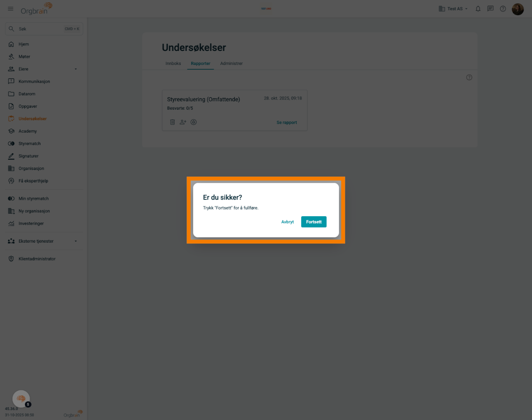Select the Rapporter tab
Viewport: 532px width, 420px height.
pyautogui.click(x=201, y=63)
